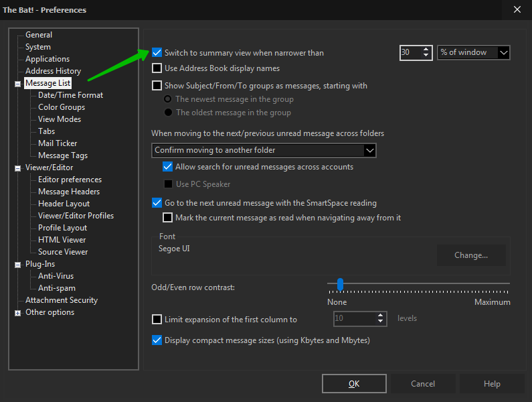Select Other options in the tree

(50, 312)
